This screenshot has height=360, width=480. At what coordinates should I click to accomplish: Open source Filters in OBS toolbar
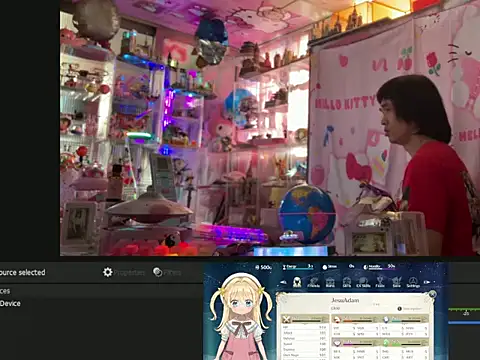coord(167,272)
